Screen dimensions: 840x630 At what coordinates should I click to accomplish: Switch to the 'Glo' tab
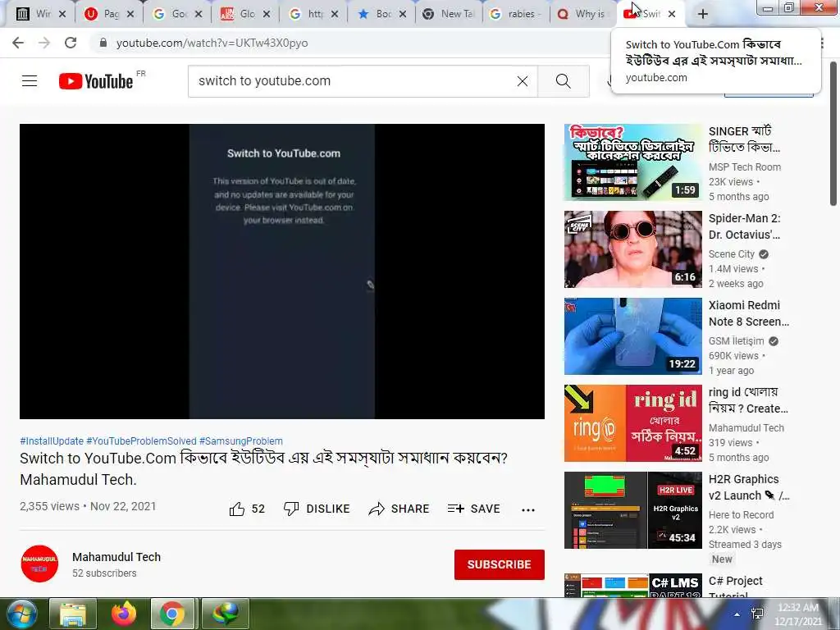239,15
